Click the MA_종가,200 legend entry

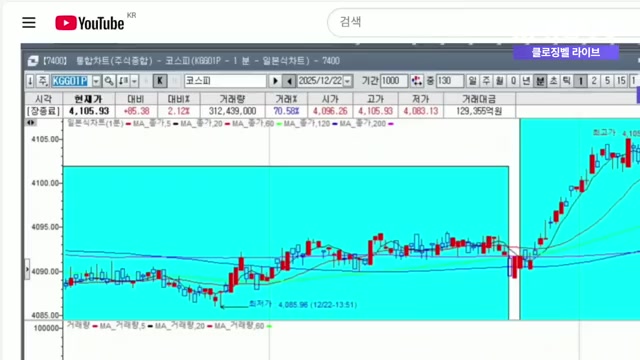point(363,123)
